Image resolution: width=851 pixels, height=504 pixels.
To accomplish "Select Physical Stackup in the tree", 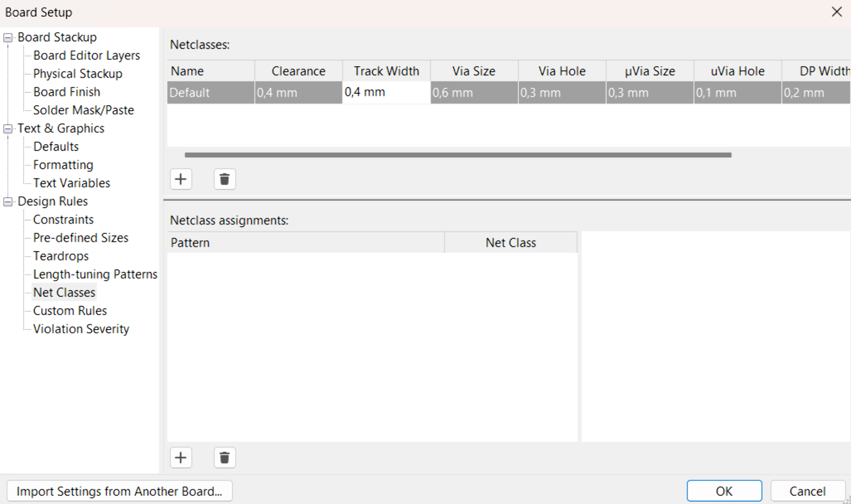I will tap(78, 74).
